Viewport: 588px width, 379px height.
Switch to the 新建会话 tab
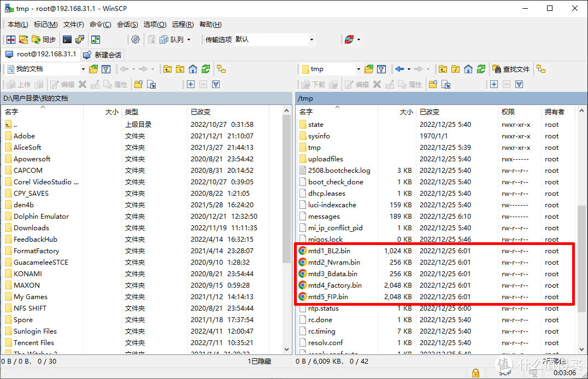point(103,55)
